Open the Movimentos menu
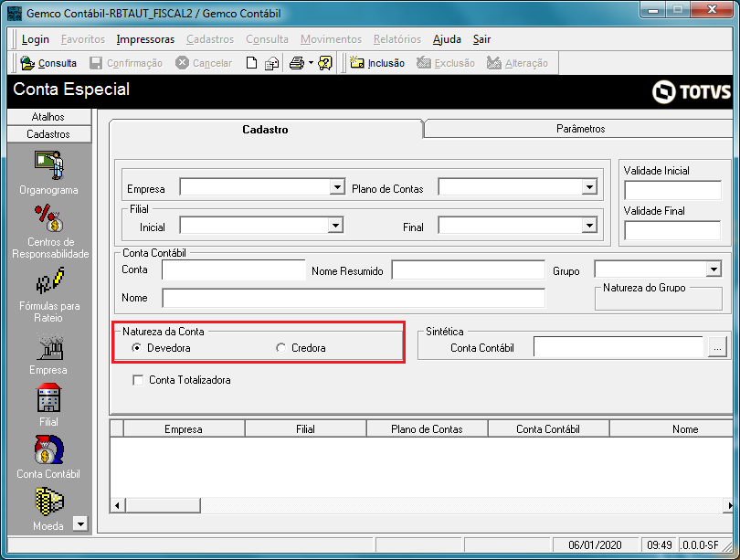 [x=331, y=39]
